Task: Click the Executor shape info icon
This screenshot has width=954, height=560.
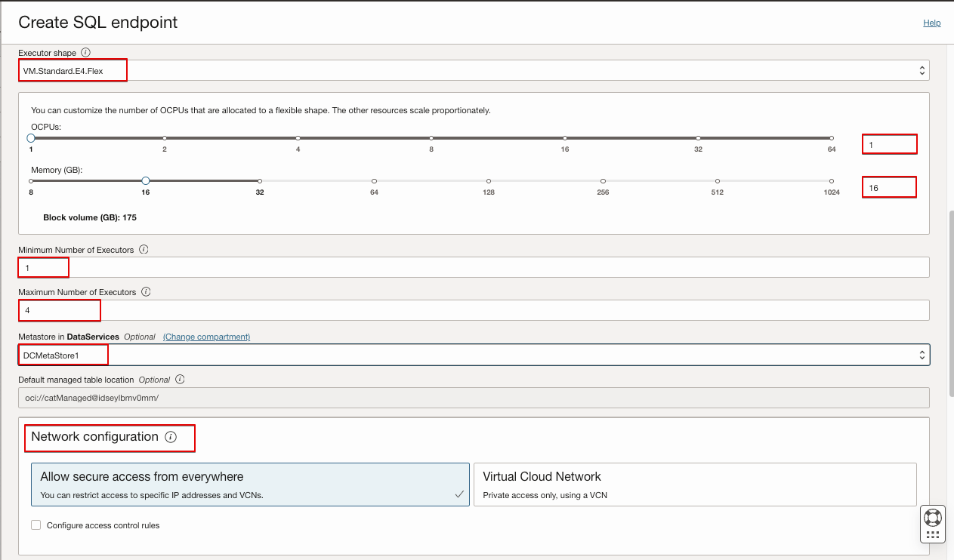Action: coord(85,53)
